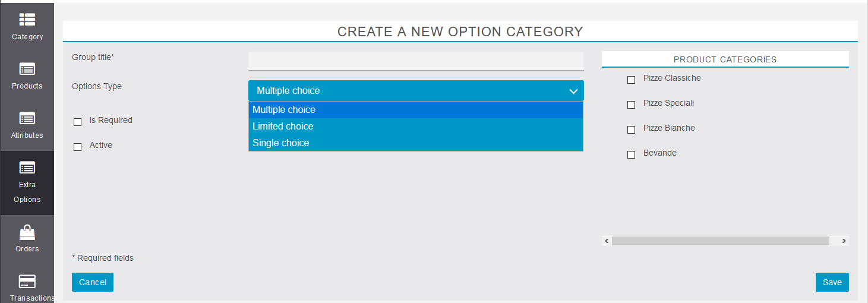
Task: Tick the Is Required checkbox
Action: [x=77, y=122]
